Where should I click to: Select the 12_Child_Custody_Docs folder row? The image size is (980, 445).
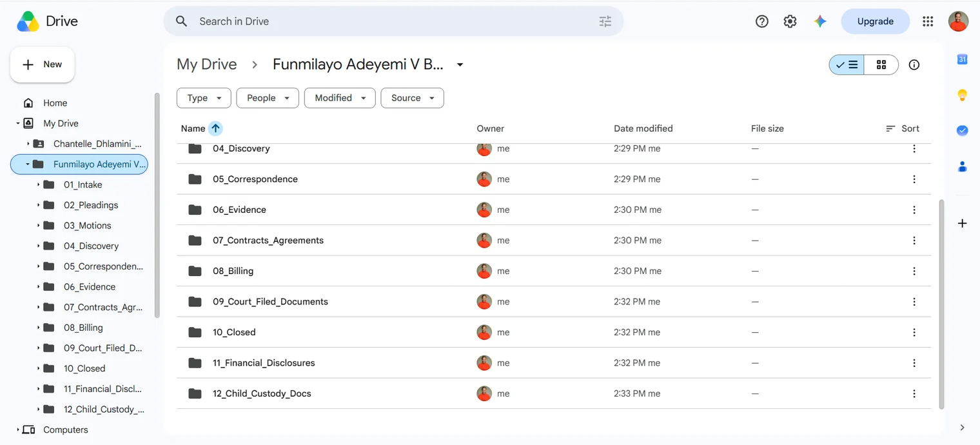tap(554, 393)
